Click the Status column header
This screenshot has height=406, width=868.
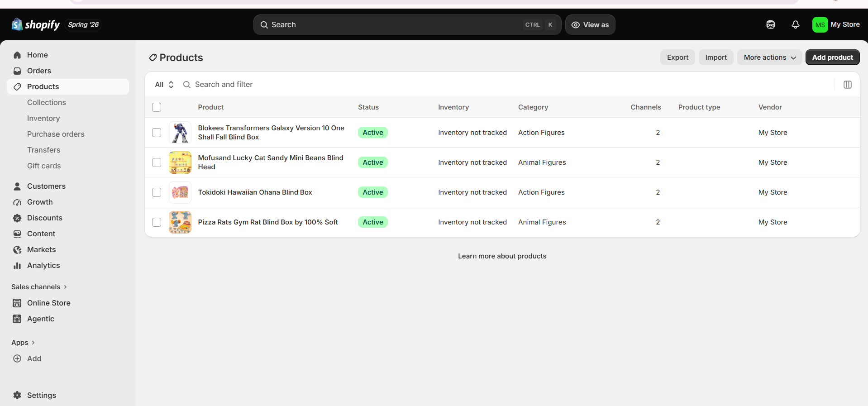[x=368, y=107]
